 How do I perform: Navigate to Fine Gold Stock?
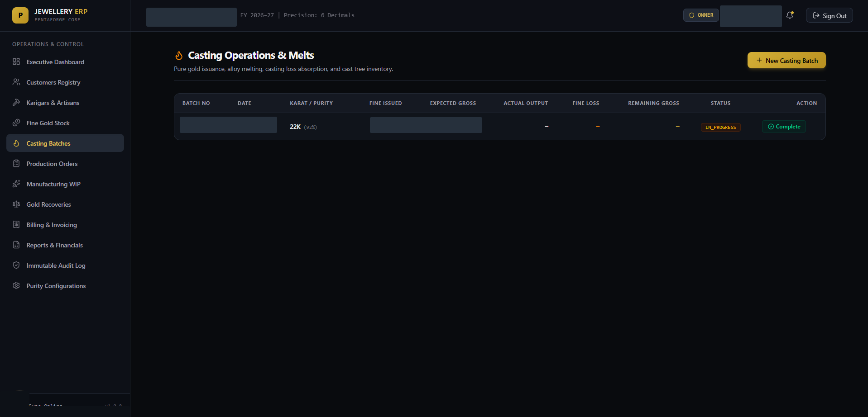65,123
